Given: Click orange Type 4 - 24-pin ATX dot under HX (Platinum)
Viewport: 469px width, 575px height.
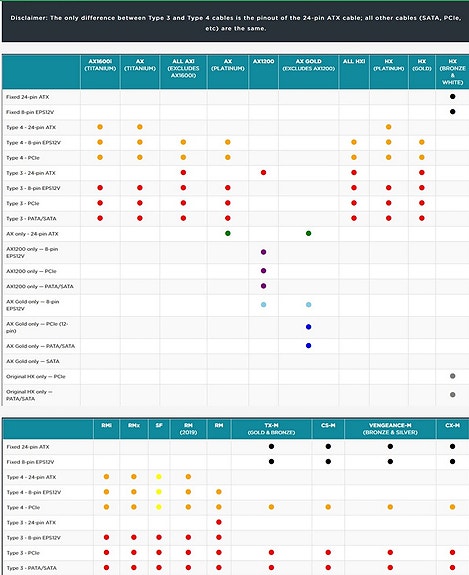Looking at the screenshot, I should (389, 127).
